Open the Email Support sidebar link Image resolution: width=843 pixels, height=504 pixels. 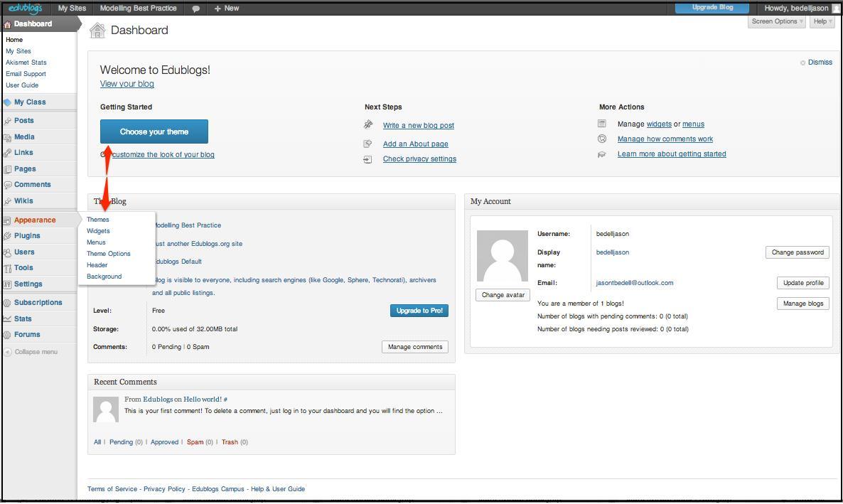click(x=26, y=74)
